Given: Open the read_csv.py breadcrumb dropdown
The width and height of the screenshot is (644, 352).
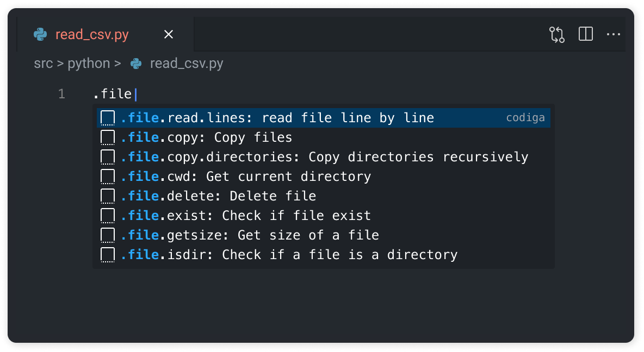Looking at the screenshot, I should 188,63.
